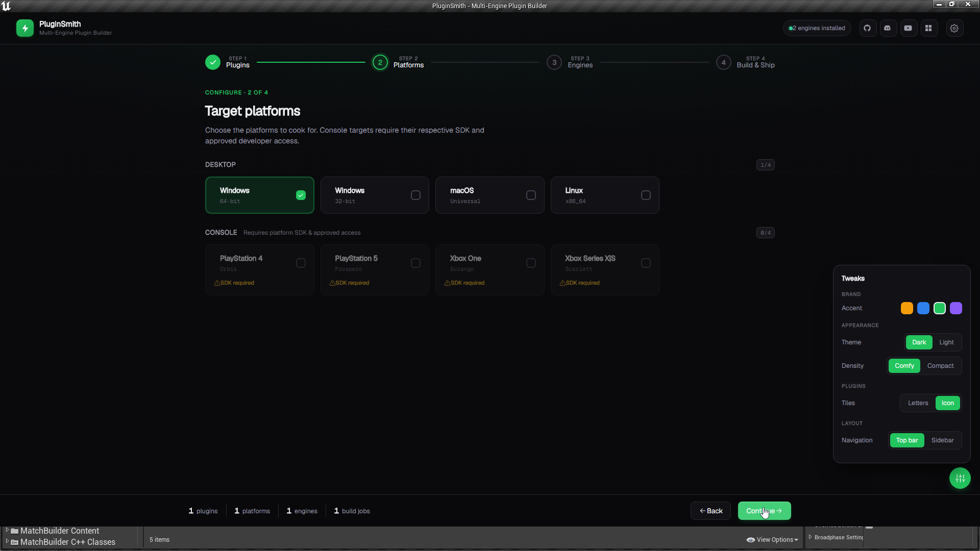Enable the Linux x86_64 platform checkbox
The height and width of the screenshot is (551, 980).
[x=646, y=195]
